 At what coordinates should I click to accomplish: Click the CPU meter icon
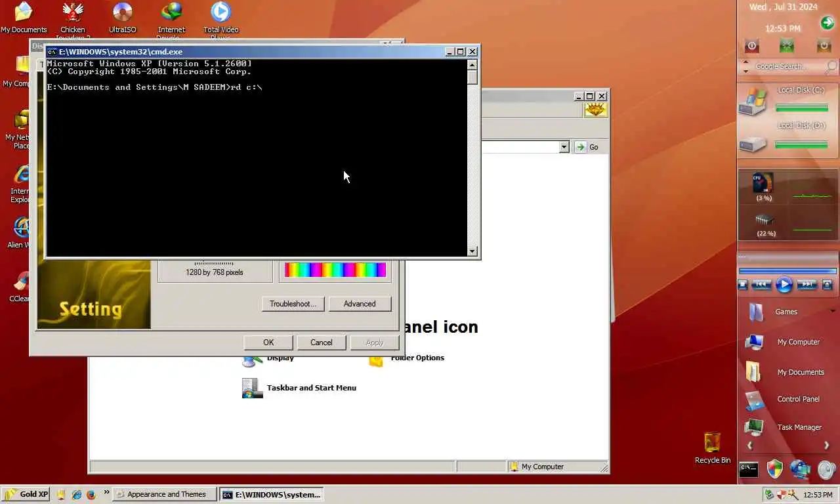click(x=763, y=183)
